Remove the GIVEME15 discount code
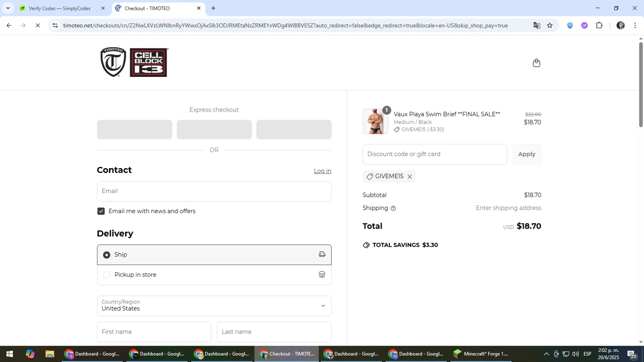644x362 pixels. coord(410,177)
